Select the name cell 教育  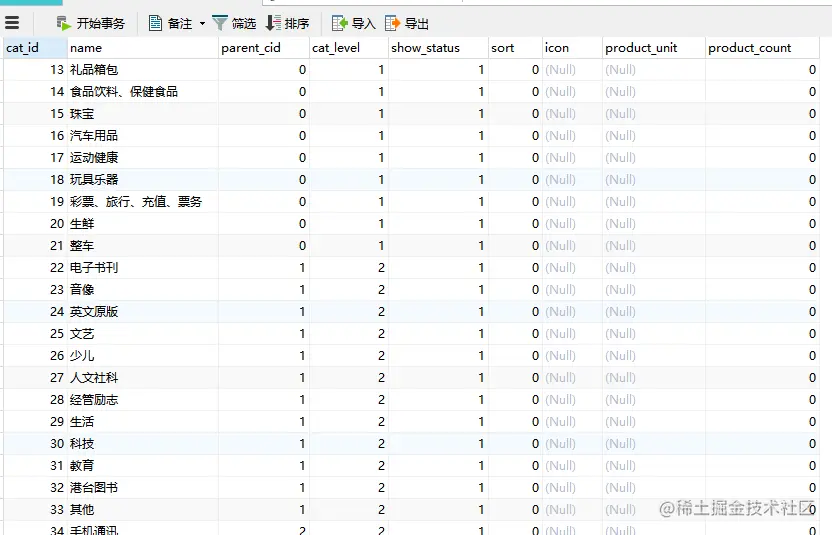(x=143, y=466)
